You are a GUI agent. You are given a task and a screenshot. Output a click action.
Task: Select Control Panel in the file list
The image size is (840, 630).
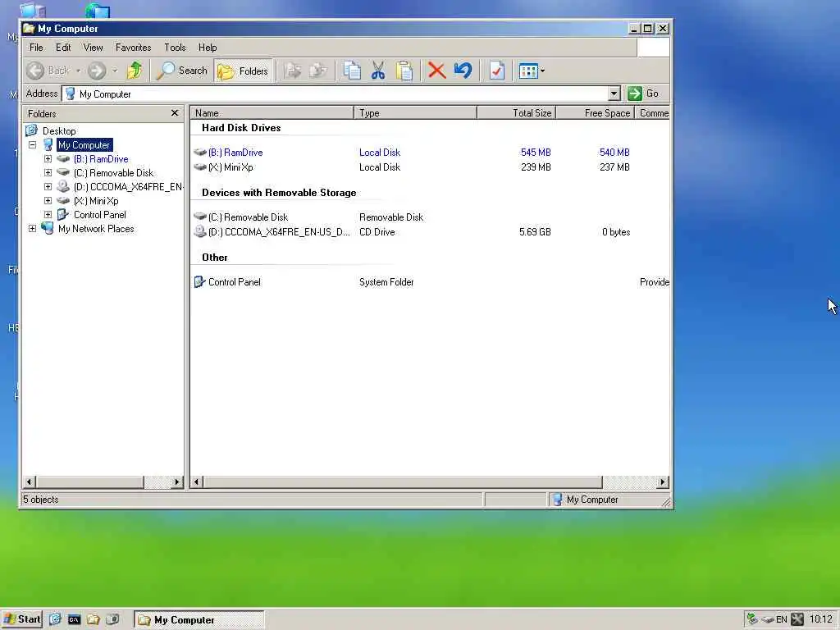[x=234, y=282]
